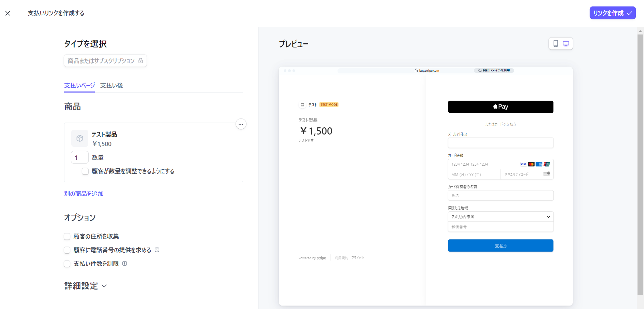Switch preview to desktop monitor view
This screenshot has width=644, height=309.
click(566, 43)
